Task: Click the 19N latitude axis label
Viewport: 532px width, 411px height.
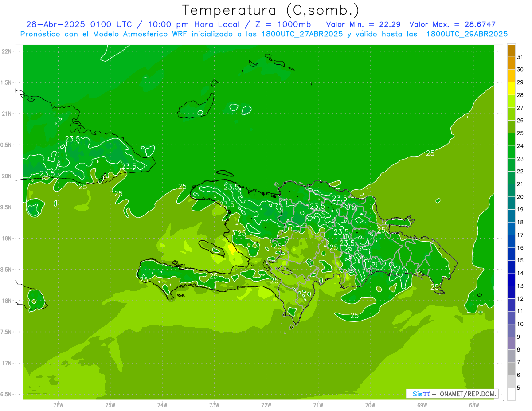Action: click(x=7, y=239)
